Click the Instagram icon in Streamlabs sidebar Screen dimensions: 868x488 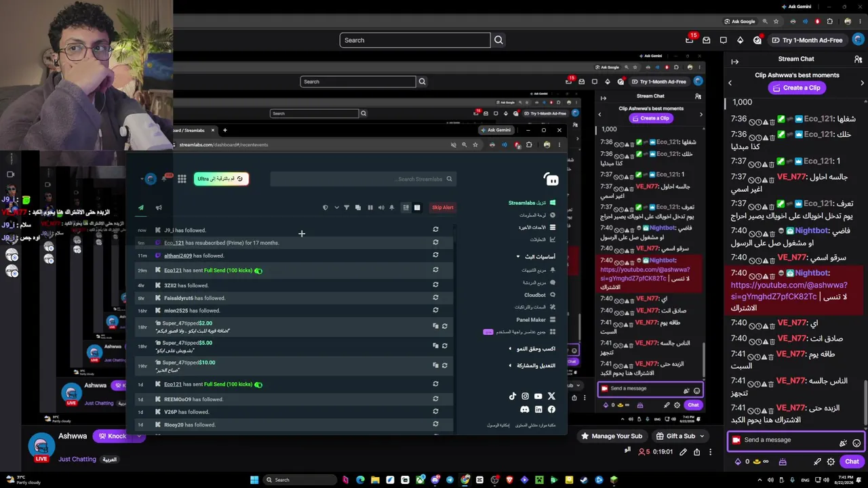pyautogui.click(x=525, y=396)
